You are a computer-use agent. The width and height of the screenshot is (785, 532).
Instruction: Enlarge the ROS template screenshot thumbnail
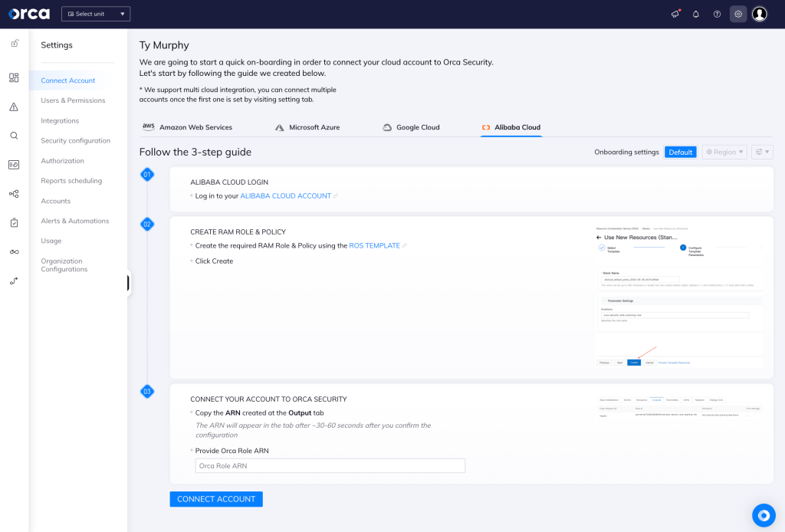click(679, 297)
